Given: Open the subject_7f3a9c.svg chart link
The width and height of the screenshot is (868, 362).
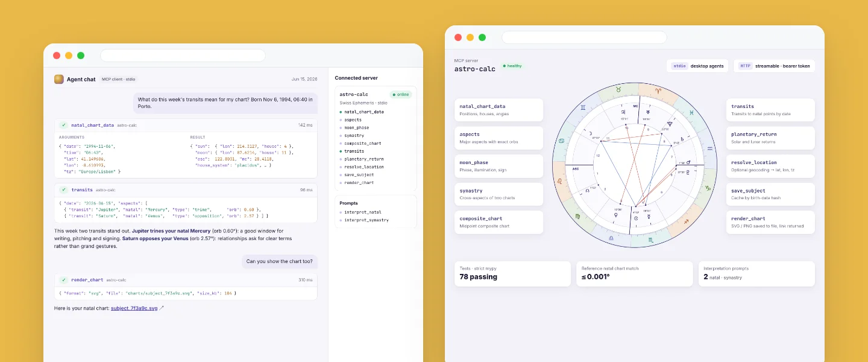Looking at the screenshot, I should click(134, 308).
